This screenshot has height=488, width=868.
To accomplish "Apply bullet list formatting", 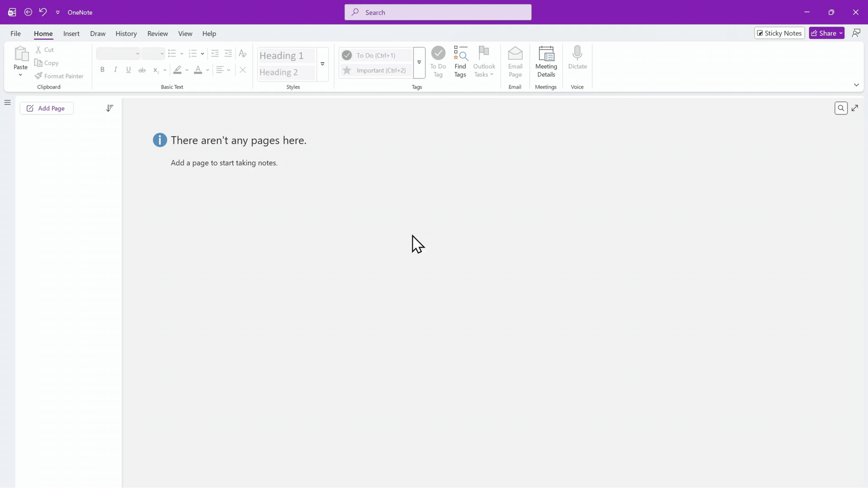I will pyautogui.click(x=172, y=54).
